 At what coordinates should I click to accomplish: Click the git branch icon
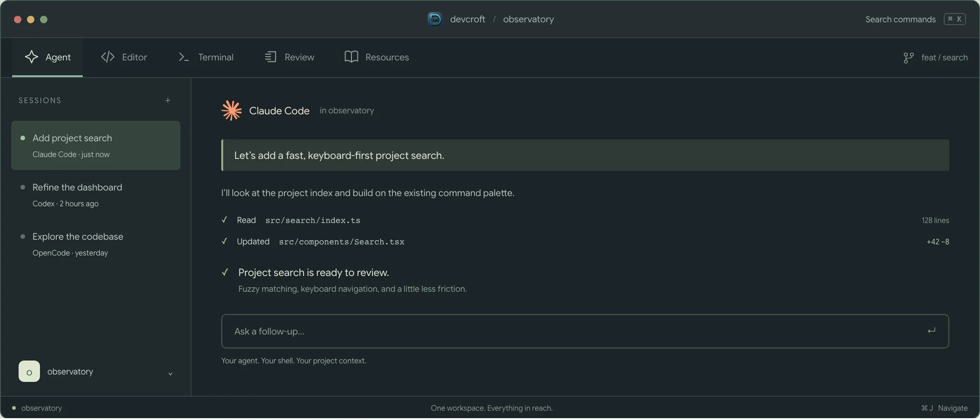click(x=908, y=58)
